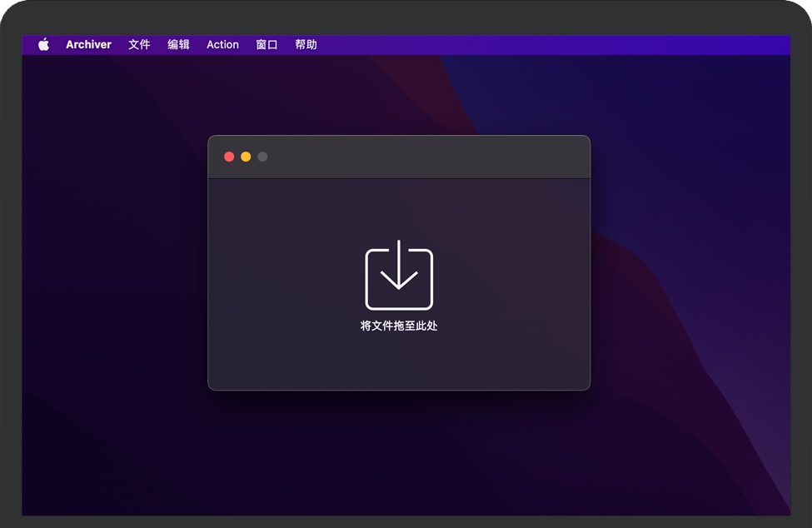Open the Apple menu
Viewport: 812px width, 528px height.
coord(44,44)
